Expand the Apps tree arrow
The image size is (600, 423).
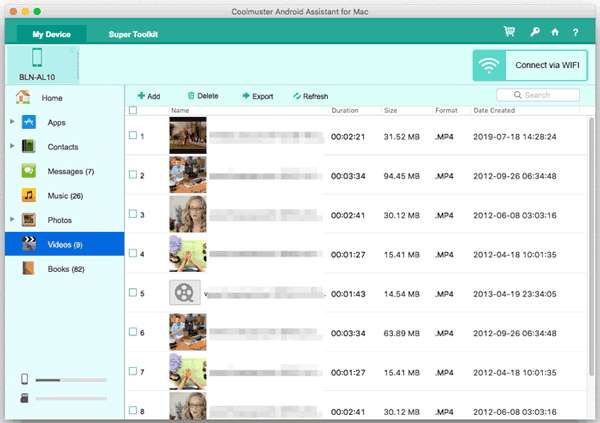coord(12,122)
